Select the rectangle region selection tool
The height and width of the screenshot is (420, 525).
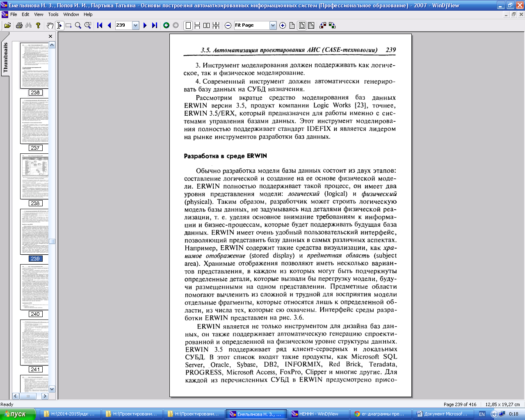click(x=68, y=25)
